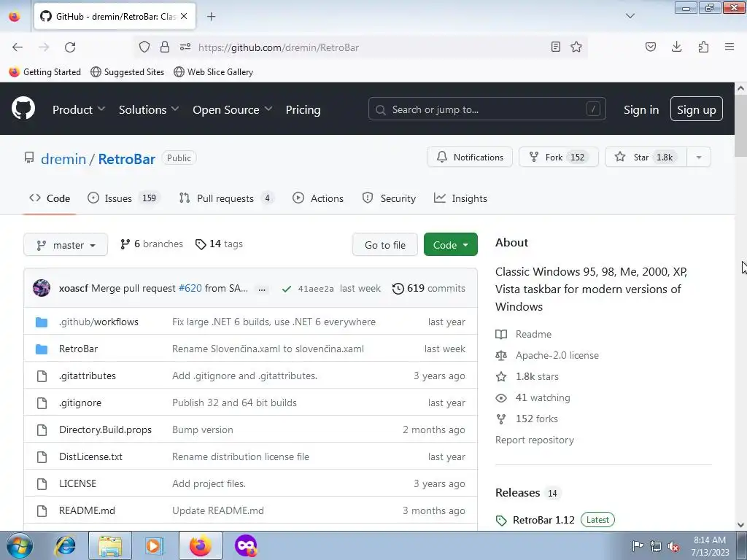747x560 pixels.
Task: Expand the Solutions menu
Action: click(x=149, y=109)
